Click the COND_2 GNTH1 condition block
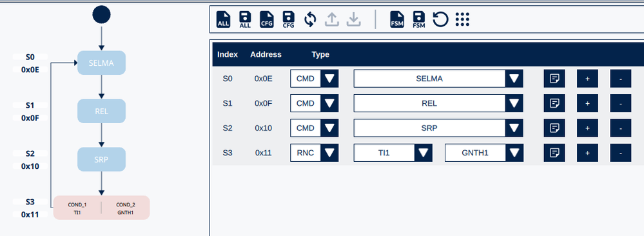Image resolution: width=644 pixels, height=236 pixels. [126, 208]
